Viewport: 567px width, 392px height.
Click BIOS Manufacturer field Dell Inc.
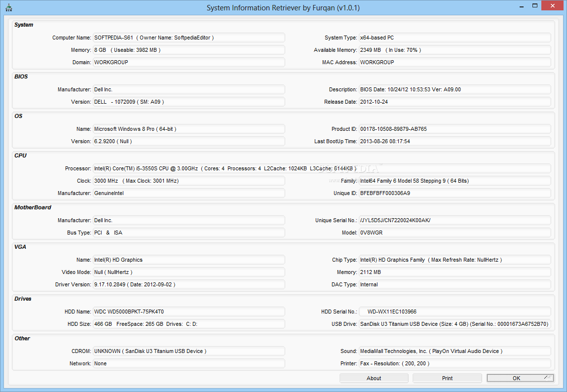point(189,89)
